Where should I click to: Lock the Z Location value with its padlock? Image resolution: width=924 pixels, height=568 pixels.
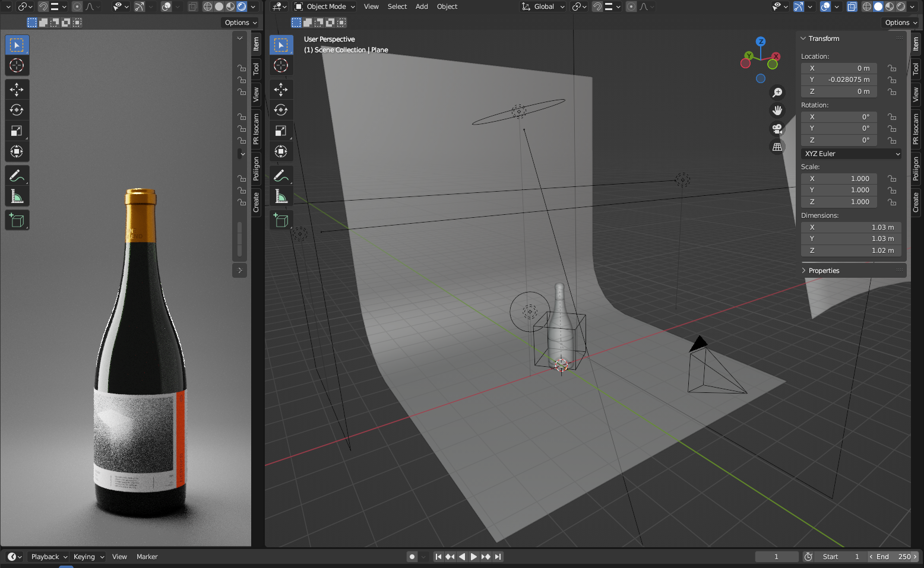(x=892, y=91)
